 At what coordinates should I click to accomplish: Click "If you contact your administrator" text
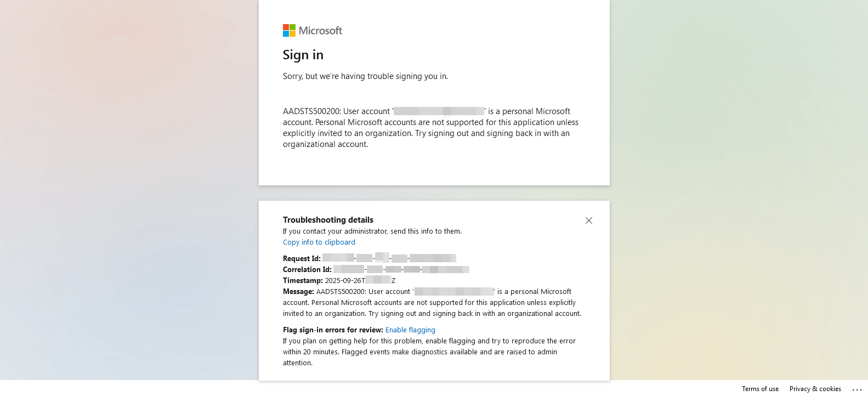(372, 231)
